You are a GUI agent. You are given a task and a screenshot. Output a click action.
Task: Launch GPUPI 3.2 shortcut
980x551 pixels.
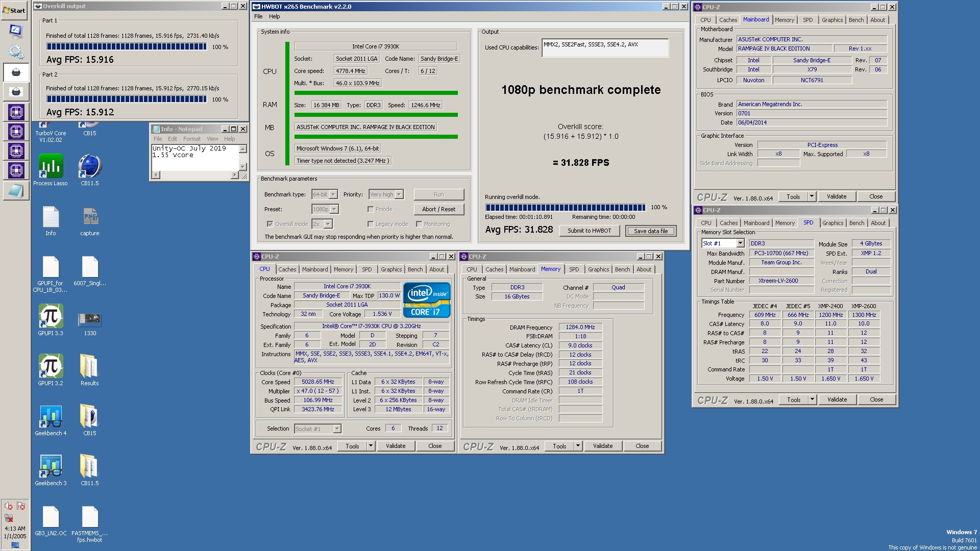pyautogui.click(x=51, y=370)
